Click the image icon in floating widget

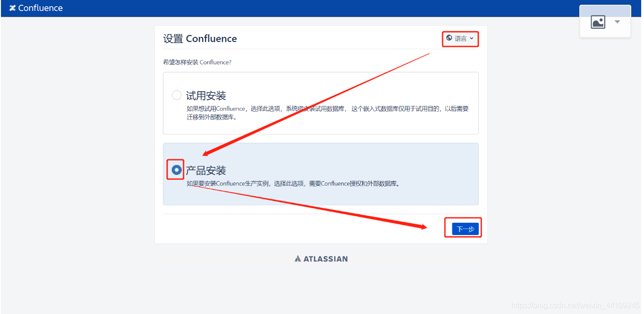(598, 22)
